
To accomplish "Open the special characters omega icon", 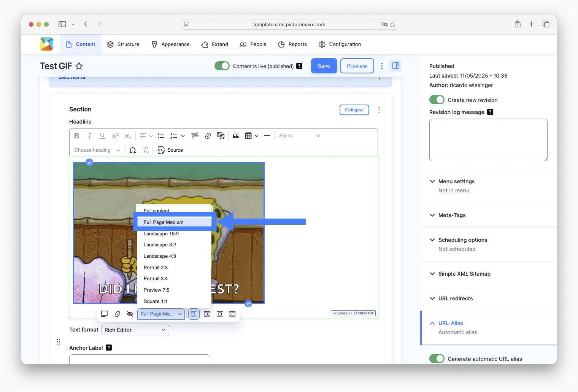I will click(x=133, y=150).
